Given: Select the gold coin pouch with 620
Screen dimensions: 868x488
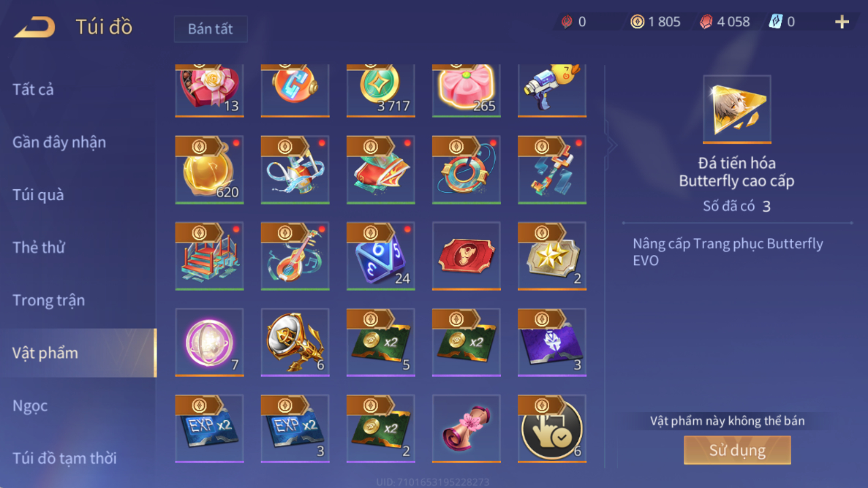Looking at the screenshot, I should [x=209, y=170].
